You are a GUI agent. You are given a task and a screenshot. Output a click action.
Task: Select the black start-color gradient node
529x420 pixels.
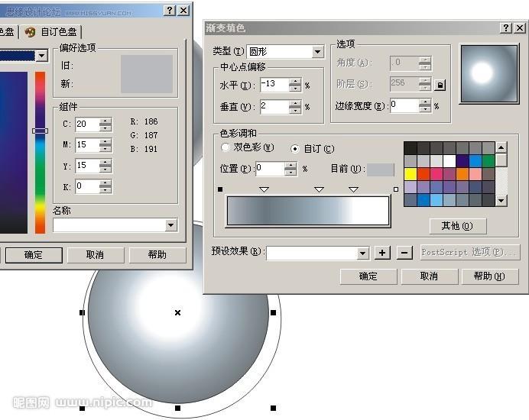pyautogui.click(x=220, y=189)
